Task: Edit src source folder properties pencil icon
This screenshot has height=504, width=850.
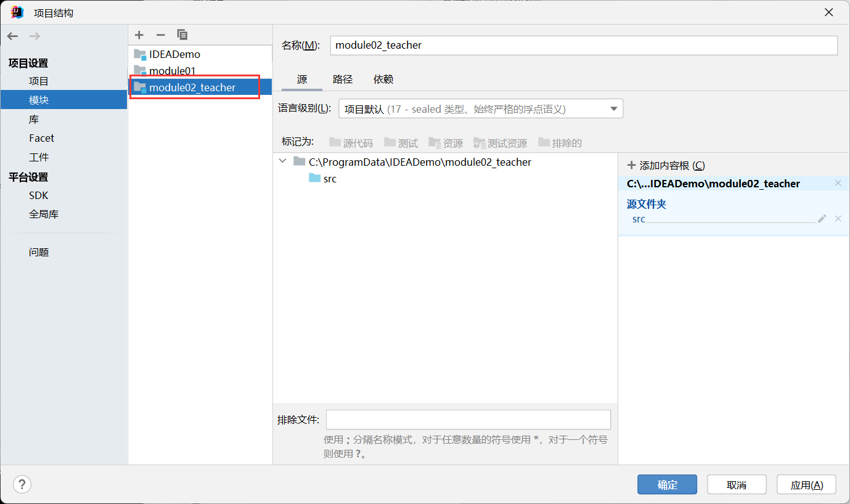Action: click(822, 219)
